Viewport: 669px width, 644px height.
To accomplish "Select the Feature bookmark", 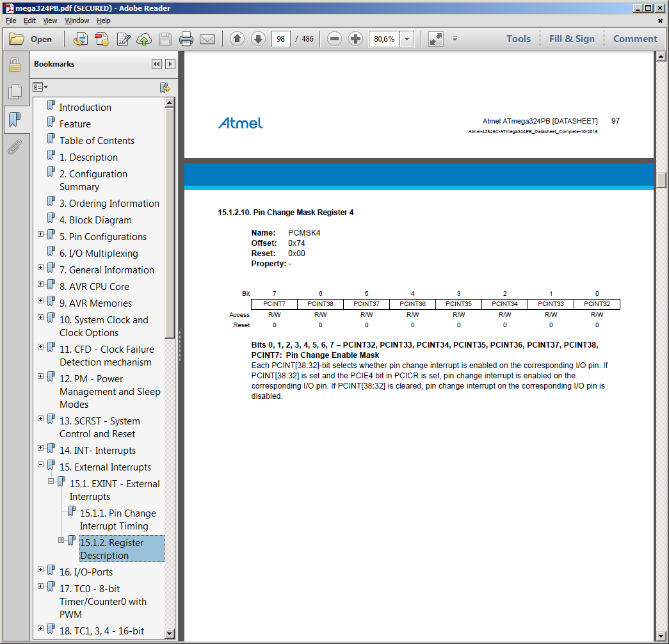I will 75,124.
